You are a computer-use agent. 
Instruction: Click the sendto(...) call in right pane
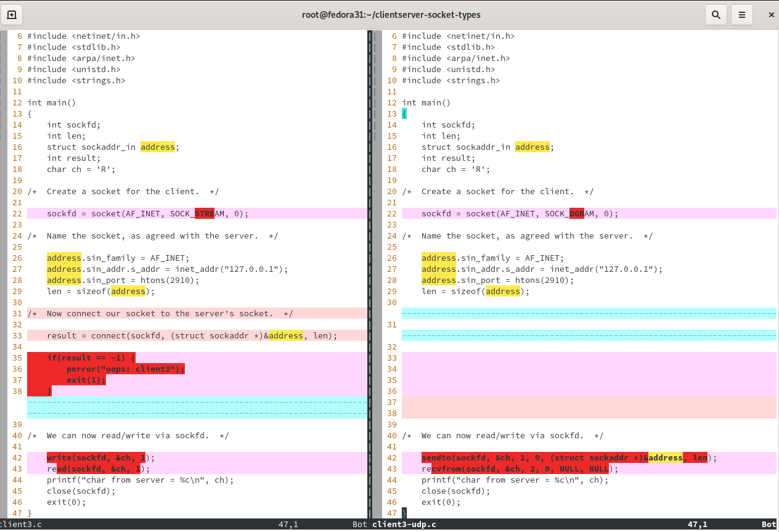(564, 458)
